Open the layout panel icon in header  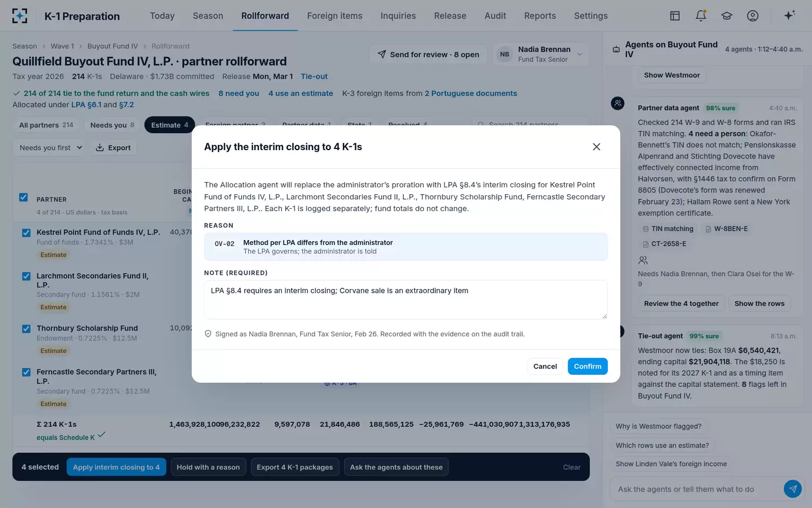pos(674,16)
